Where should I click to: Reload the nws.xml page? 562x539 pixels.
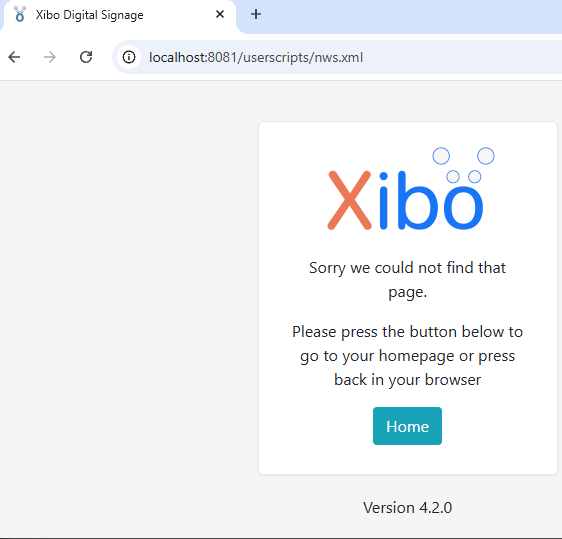coord(86,57)
